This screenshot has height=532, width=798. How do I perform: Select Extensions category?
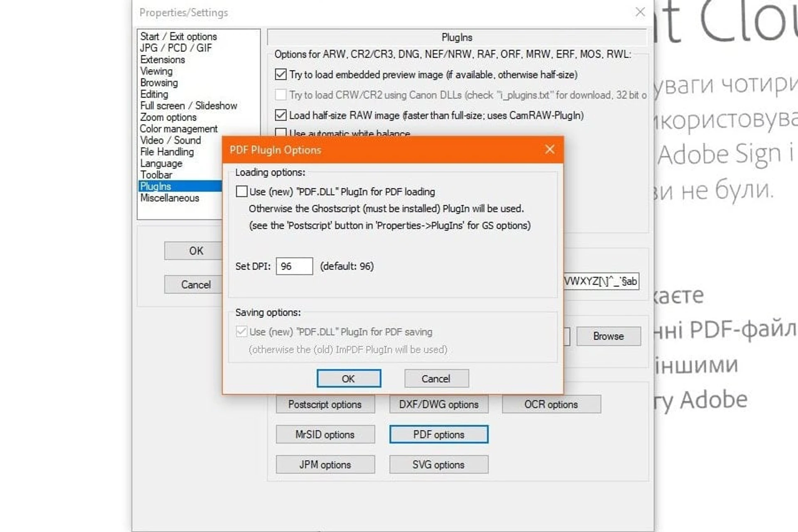coord(163,59)
